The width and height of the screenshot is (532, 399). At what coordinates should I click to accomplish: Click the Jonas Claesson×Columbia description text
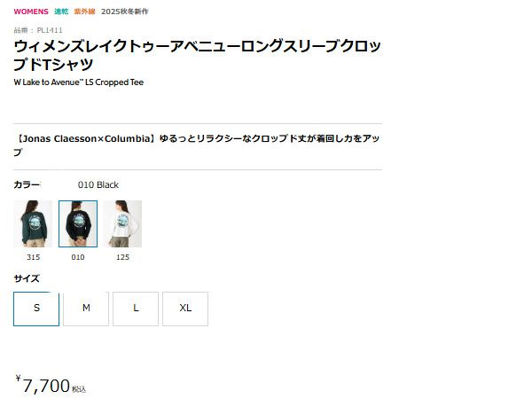[197, 145]
